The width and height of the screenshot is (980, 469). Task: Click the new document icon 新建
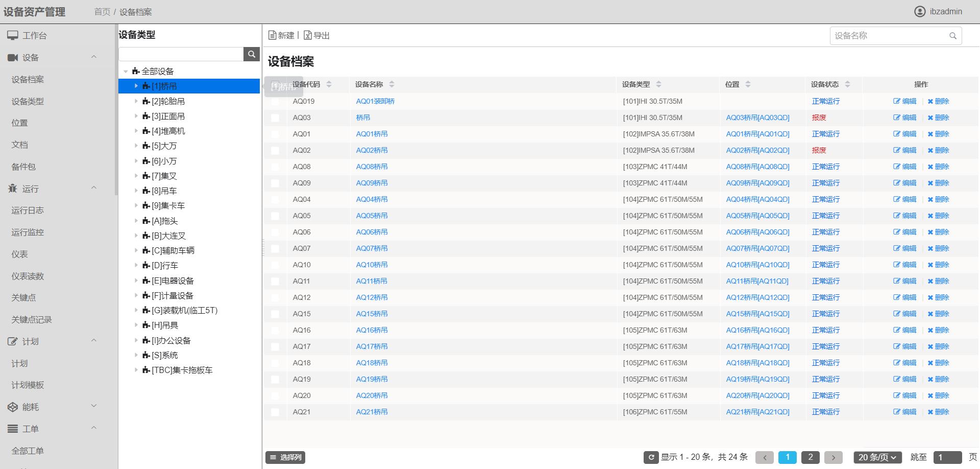point(273,35)
